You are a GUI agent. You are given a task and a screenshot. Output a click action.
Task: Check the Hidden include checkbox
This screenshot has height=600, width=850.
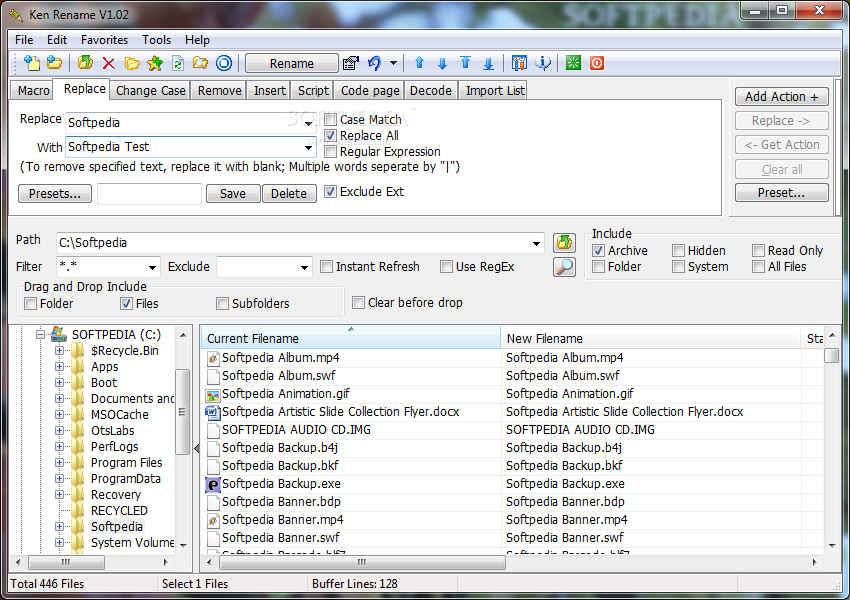(678, 250)
